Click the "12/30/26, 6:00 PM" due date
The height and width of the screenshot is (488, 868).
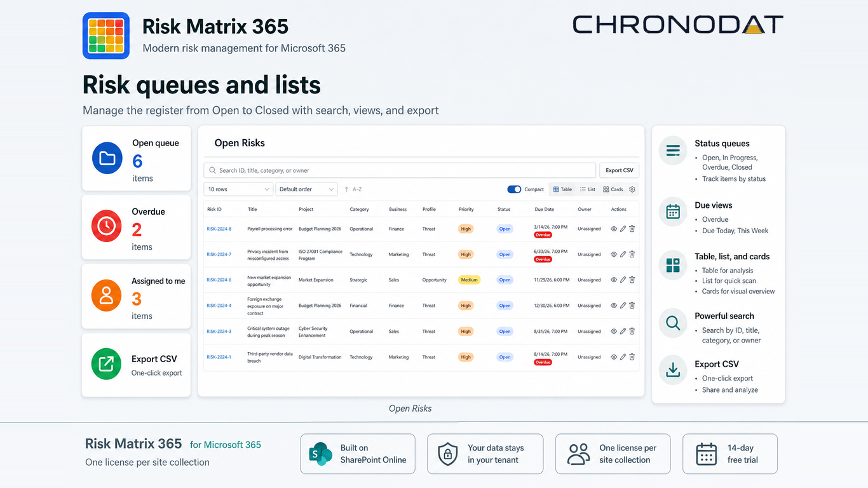pos(552,306)
